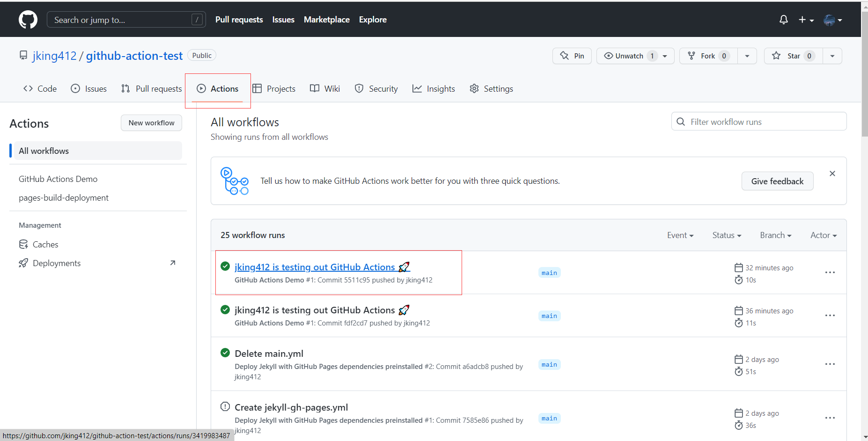This screenshot has height=441, width=868.
Task: Switch to the Settings tab
Action: (x=492, y=88)
